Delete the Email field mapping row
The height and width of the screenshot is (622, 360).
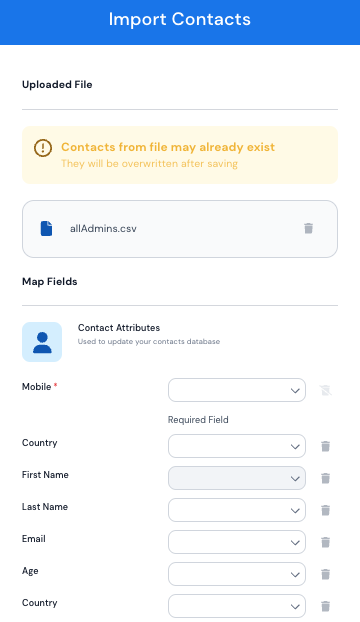coord(326,542)
